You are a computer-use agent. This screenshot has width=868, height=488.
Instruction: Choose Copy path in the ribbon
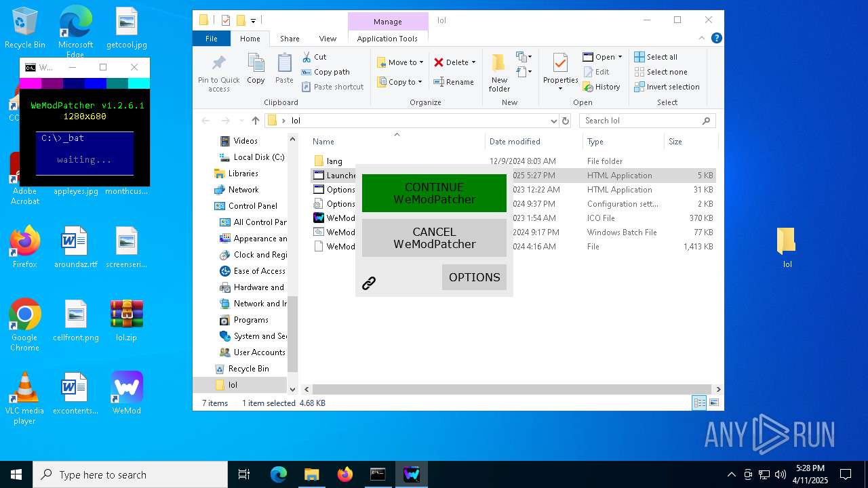click(325, 72)
